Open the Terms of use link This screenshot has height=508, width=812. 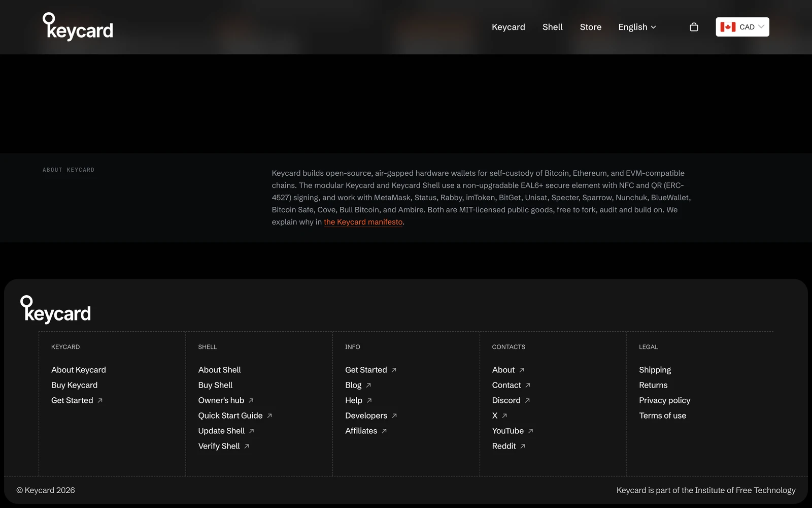pyautogui.click(x=663, y=416)
